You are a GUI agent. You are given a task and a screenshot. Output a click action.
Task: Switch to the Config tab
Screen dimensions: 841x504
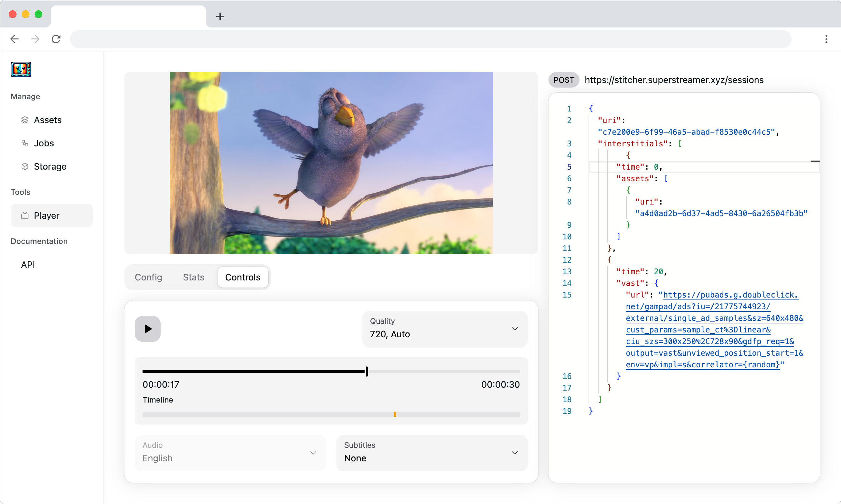pyautogui.click(x=148, y=277)
